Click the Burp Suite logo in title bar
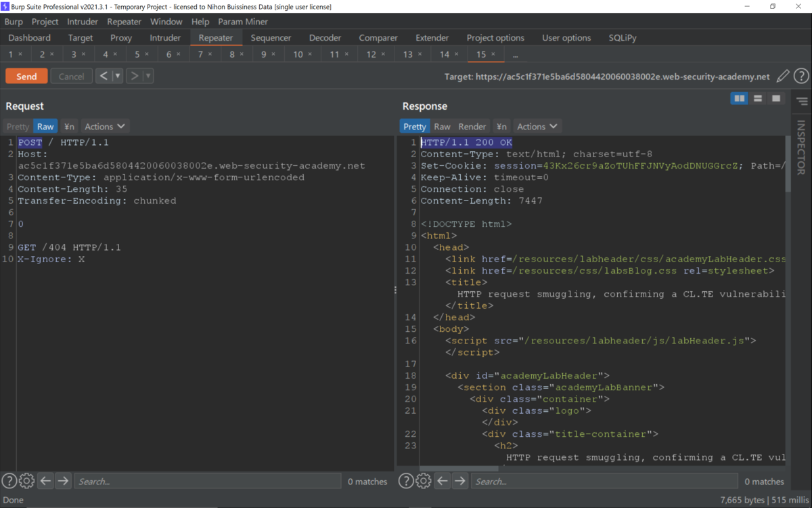The image size is (812, 508). click(5, 6)
